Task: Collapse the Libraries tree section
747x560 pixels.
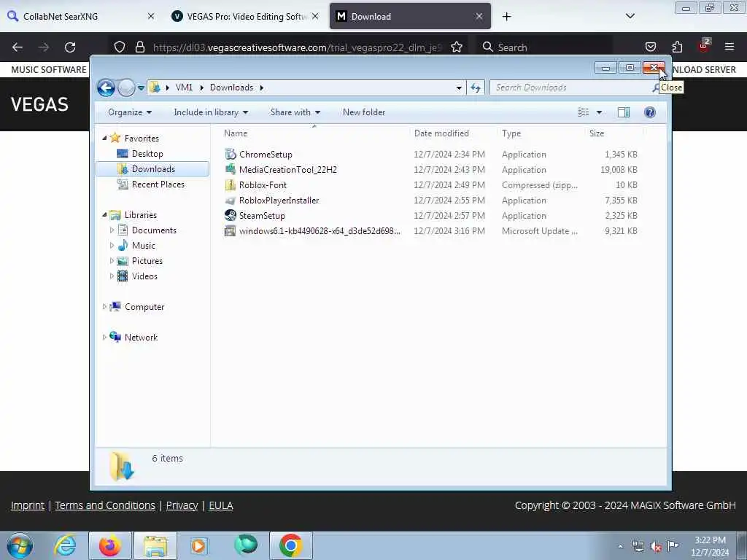Action: click(x=104, y=215)
